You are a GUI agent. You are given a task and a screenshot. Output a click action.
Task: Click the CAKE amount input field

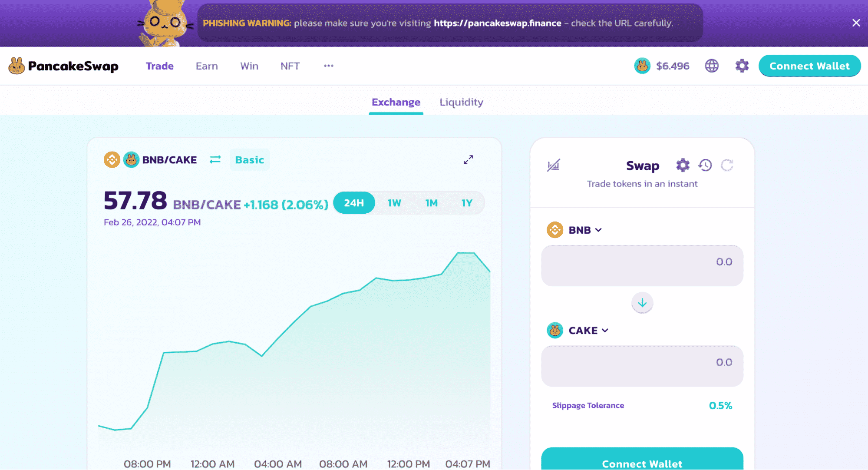click(x=642, y=366)
